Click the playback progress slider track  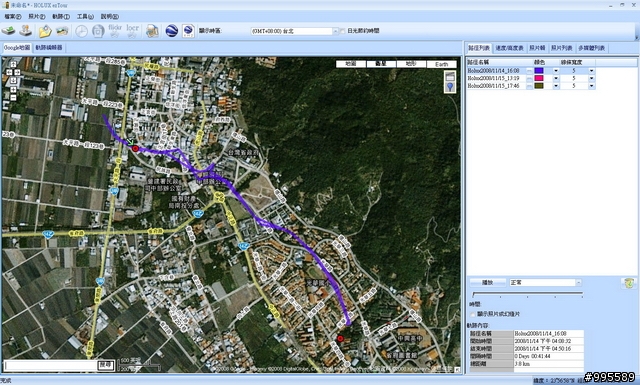(x=527, y=294)
